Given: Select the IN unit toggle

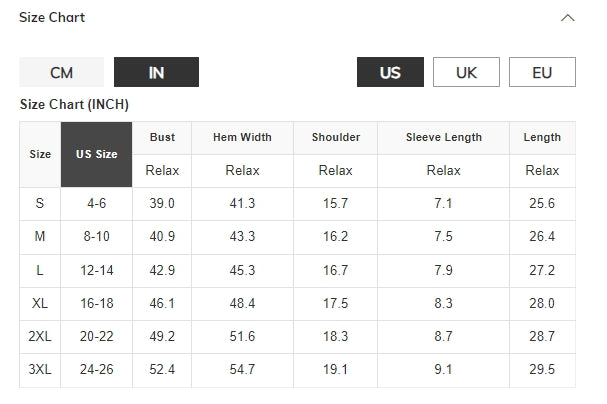Looking at the screenshot, I should click(x=156, y=73).
